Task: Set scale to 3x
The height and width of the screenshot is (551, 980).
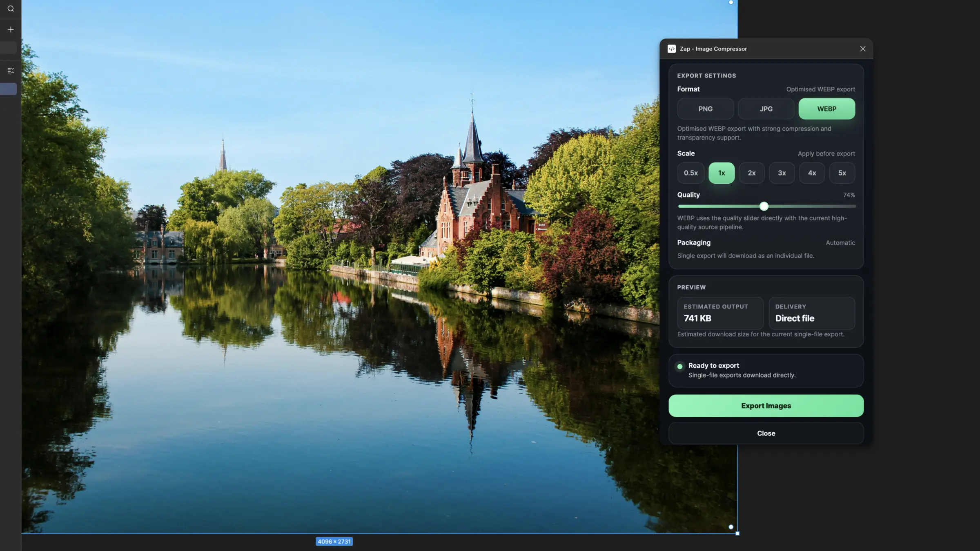Action: 782,173
